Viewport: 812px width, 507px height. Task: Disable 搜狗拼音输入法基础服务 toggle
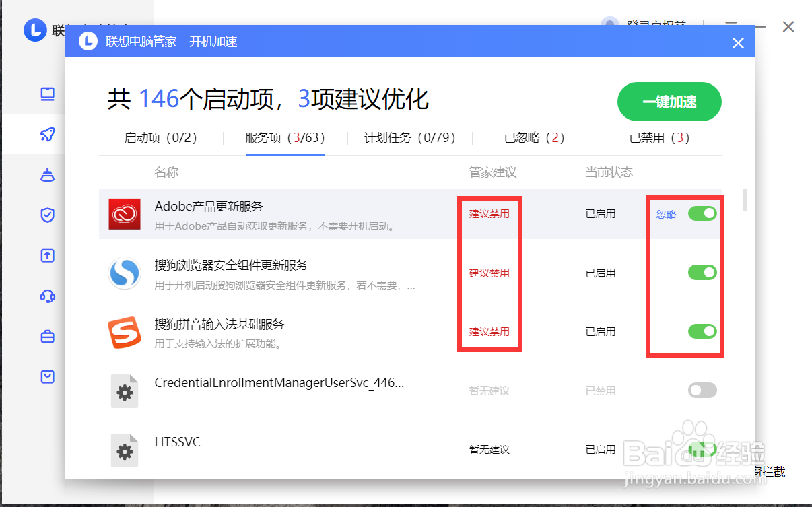point(702,331)
